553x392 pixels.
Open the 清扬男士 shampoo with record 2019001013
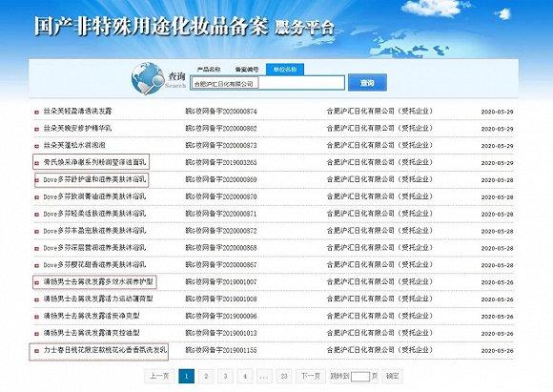click(x=92, y=333)
